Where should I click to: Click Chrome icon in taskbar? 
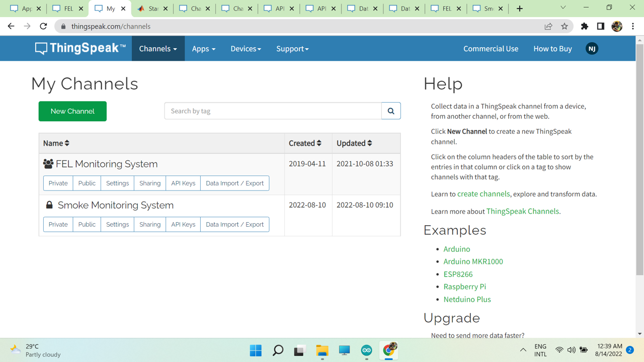coord(389,350)
